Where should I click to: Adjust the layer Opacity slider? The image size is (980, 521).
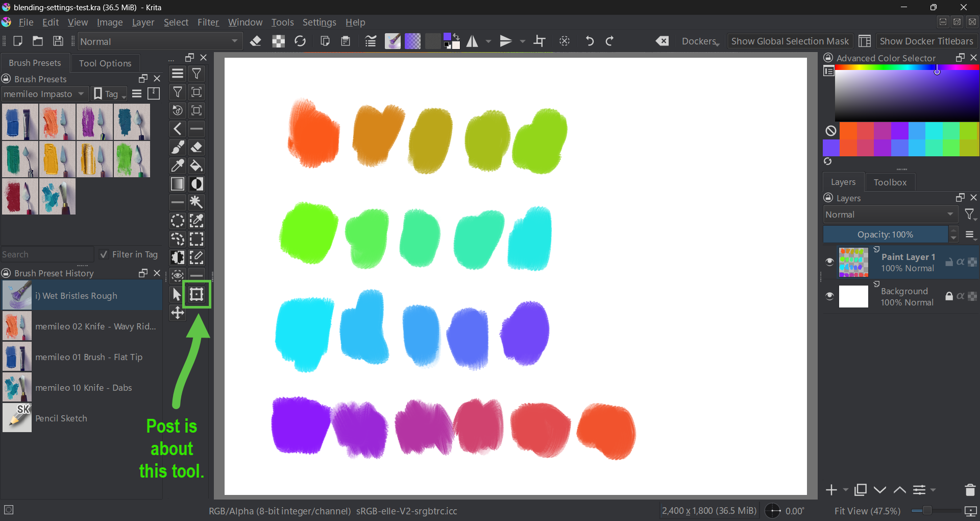pyautogui.click(x=885, y=234)
